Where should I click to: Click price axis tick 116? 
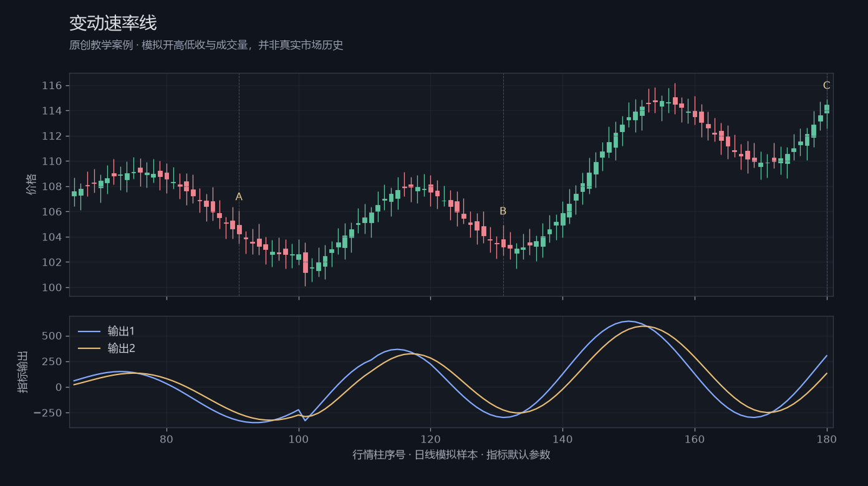(52, 85)
